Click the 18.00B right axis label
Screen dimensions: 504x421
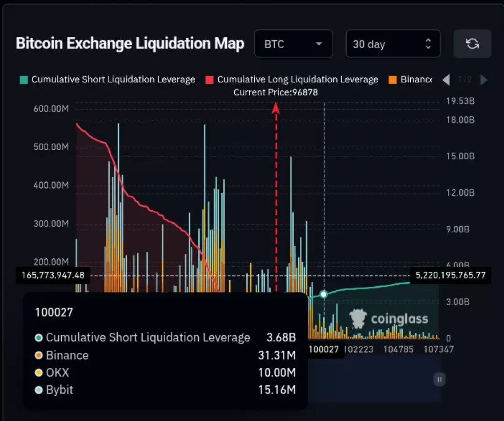pyautogui.click(x=460, y=120)
